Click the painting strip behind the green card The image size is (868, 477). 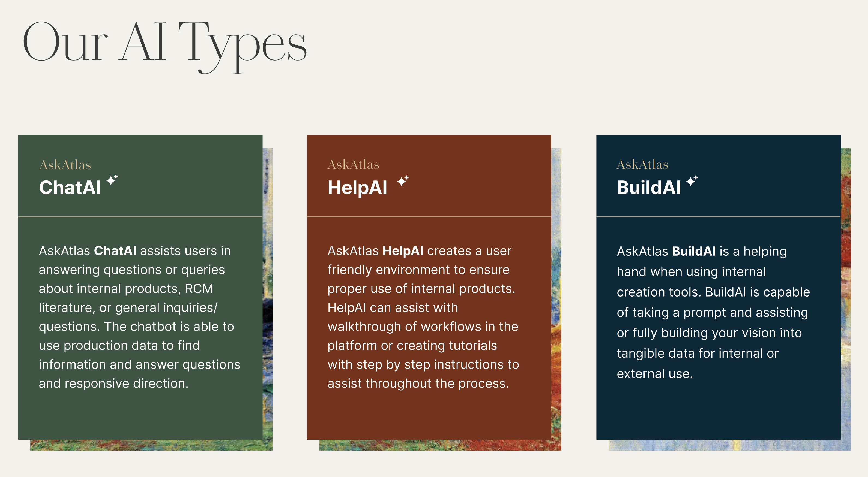pyautogui.click(x=268, y=303)
